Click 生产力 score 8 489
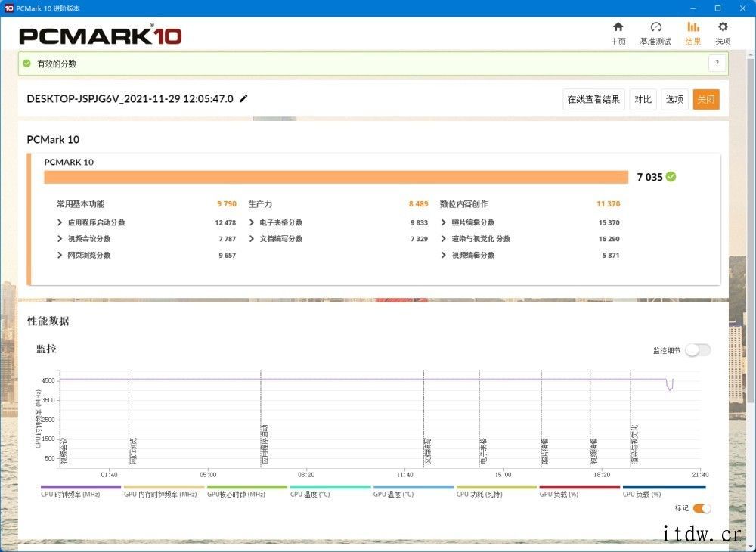Screen dimensions: 756x552 (419, 204)
